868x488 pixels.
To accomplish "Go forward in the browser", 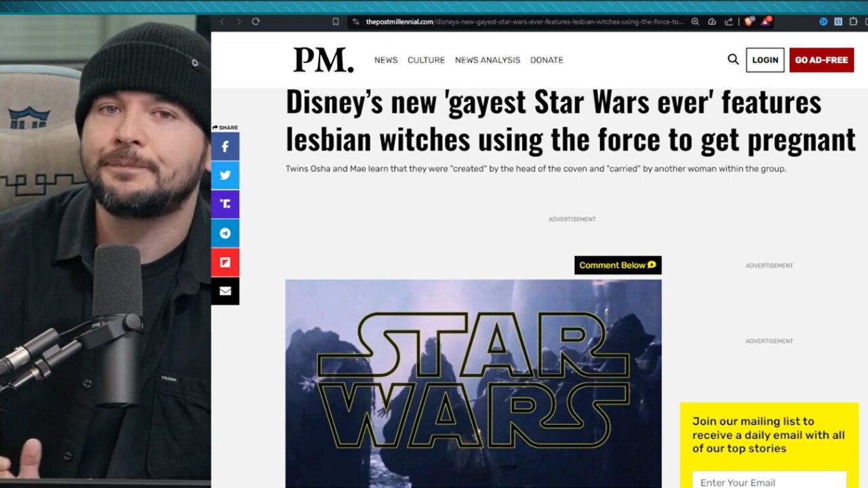I will (238, 22).
